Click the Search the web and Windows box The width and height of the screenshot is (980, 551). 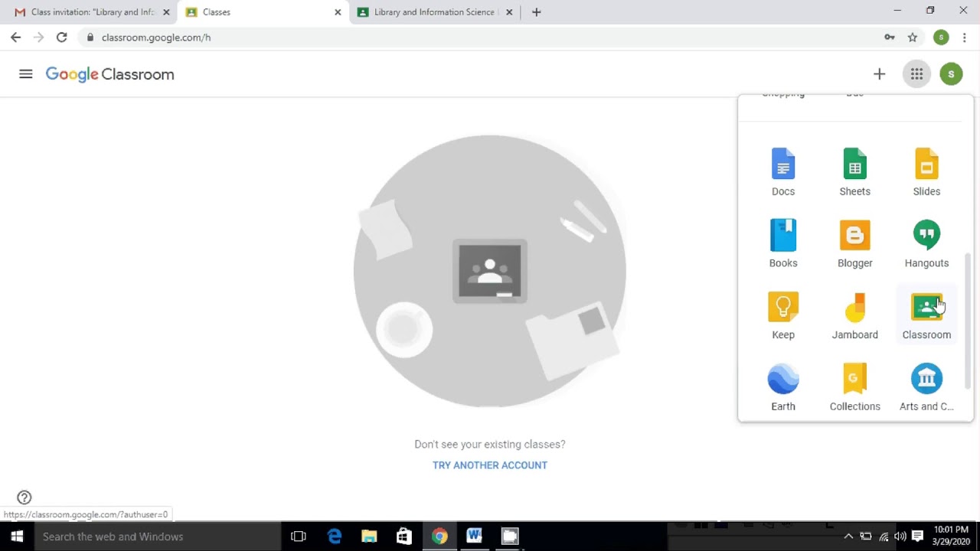tap(158, 536)
